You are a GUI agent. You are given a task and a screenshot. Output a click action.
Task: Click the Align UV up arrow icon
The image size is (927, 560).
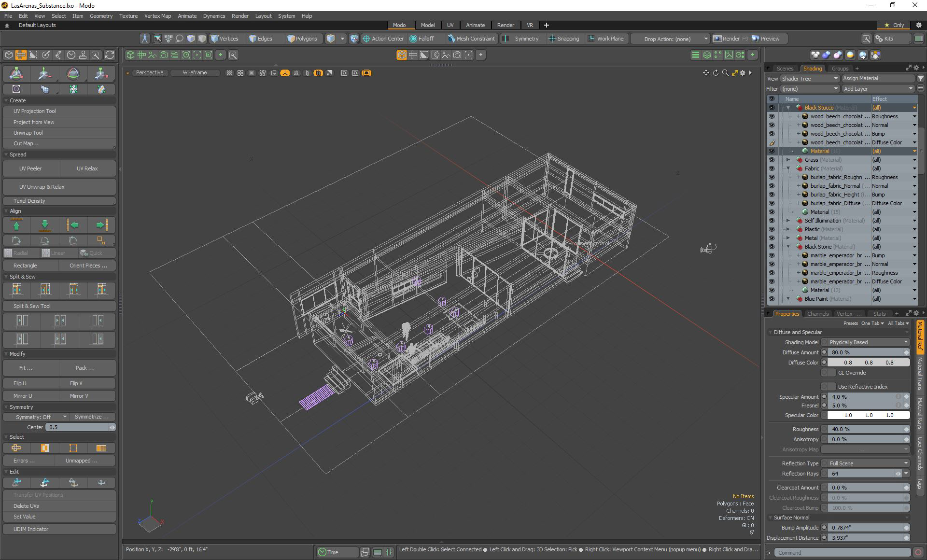pyautogui.click(x=16, y=225)
